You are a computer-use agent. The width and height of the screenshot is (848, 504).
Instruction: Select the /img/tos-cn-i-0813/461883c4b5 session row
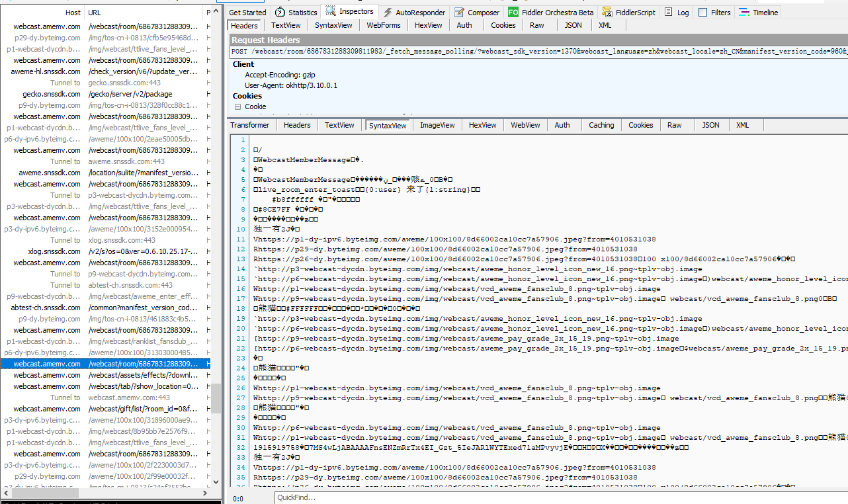(x=106, y=319)
